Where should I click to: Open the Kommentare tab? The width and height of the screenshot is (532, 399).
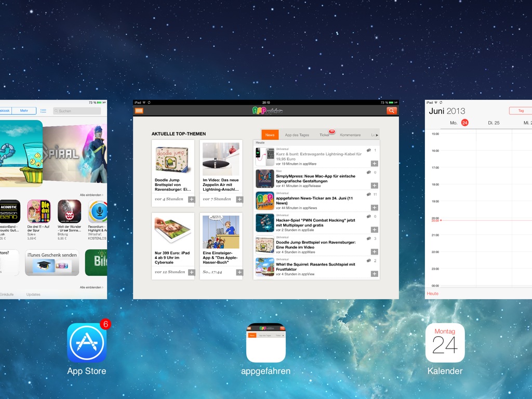pos(350,135)
